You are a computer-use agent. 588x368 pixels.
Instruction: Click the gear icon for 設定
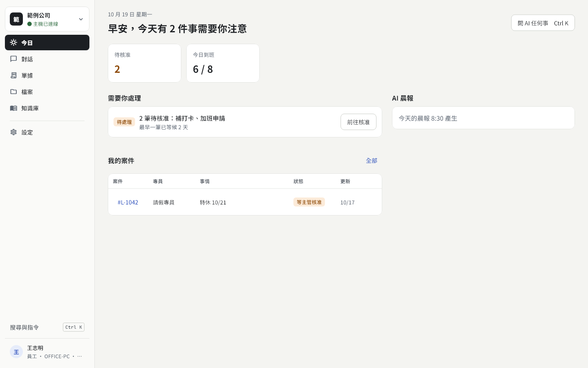point(13,132)
